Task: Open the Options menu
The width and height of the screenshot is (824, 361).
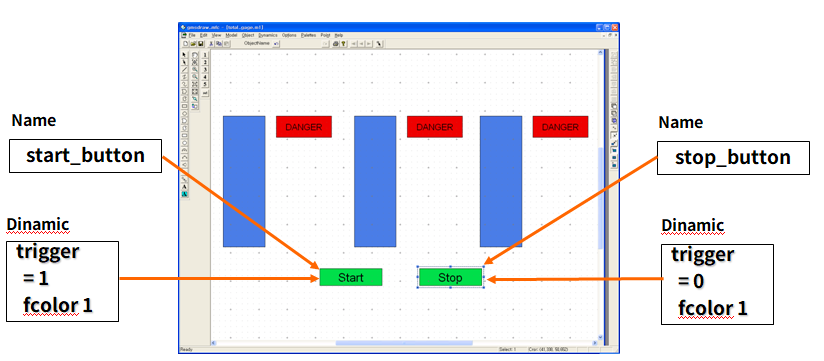Action: (289, 35)
